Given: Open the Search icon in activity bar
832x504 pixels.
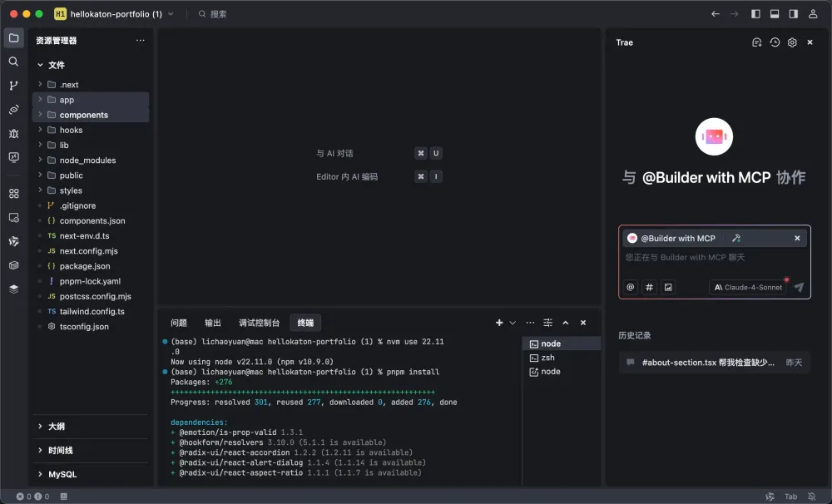Looking at the screenshot, I should pyautogui.click(x=14, y=62).
